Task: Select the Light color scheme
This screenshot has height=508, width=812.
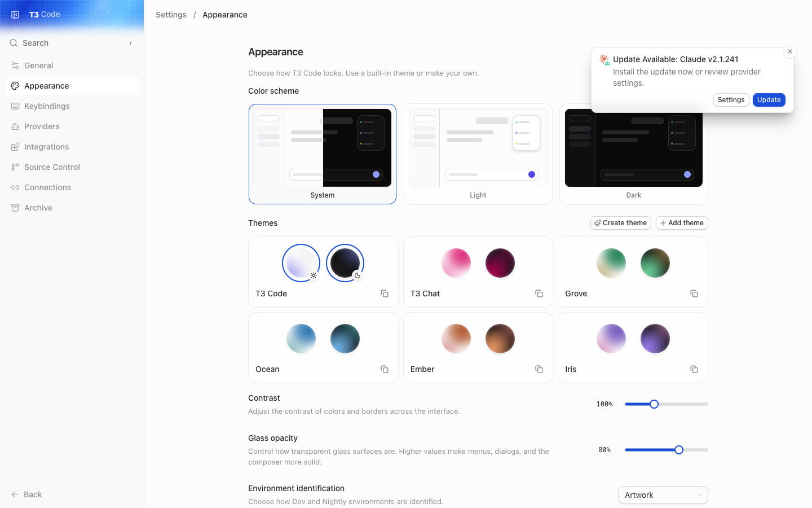Action: [478, 154]
